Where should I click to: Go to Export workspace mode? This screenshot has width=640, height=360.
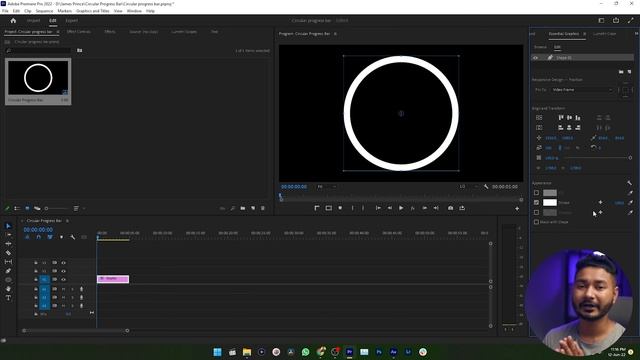pos(71,20)
